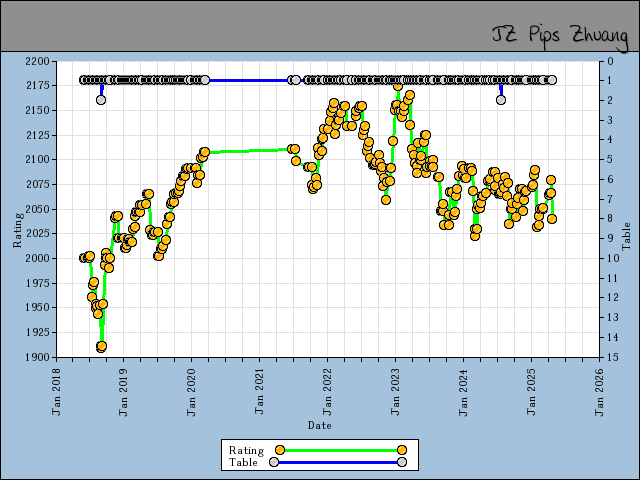Click the 0 value on the Table axis
This screenshot has height=480, width=640.
tap(610, 62)
